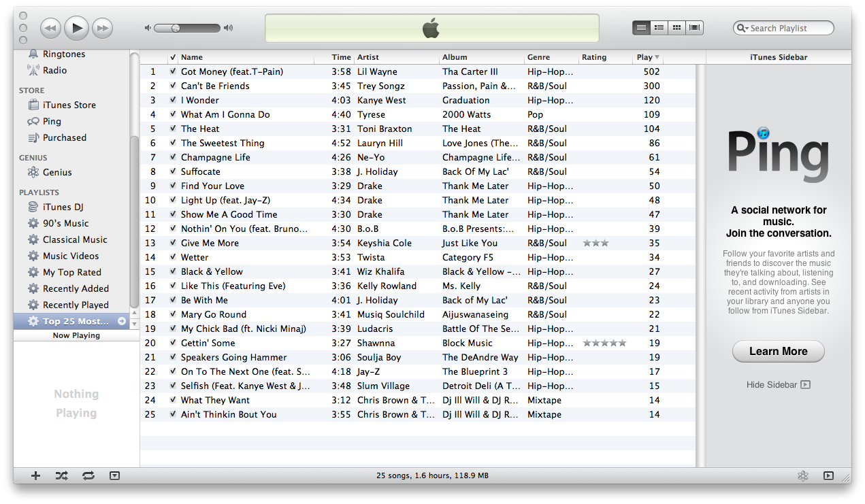Skip forward to next track
Screen dimensions: 865x504
tap(102, 28)
